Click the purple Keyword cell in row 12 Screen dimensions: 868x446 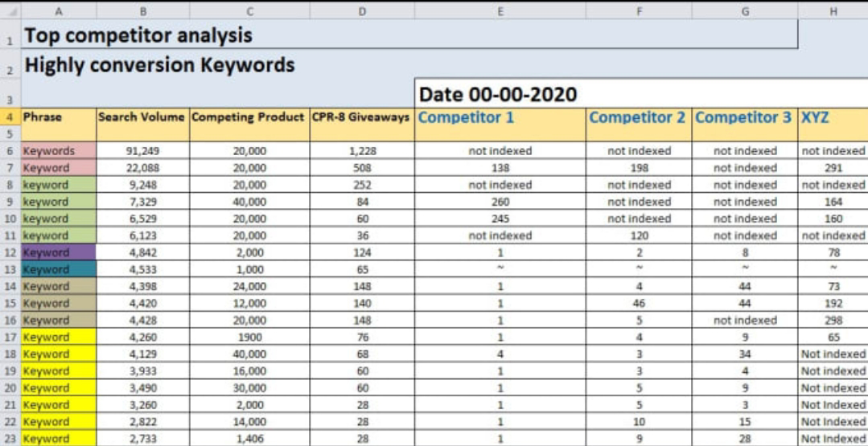[x=59, y=252]
